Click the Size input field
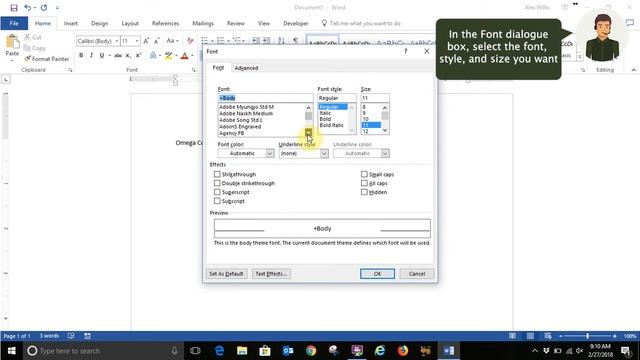Viewport: 640px width, 360px height. point(375,98)
